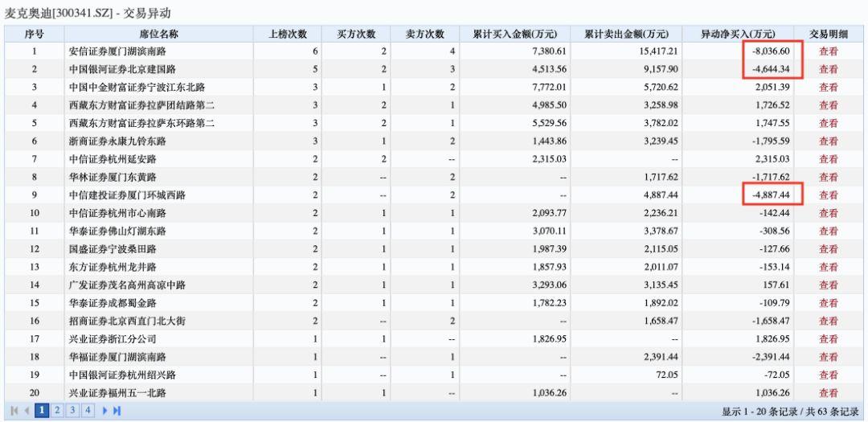
Task: Open 查看 for 招商证券北京西直门北大街
Action: point(828,322)
